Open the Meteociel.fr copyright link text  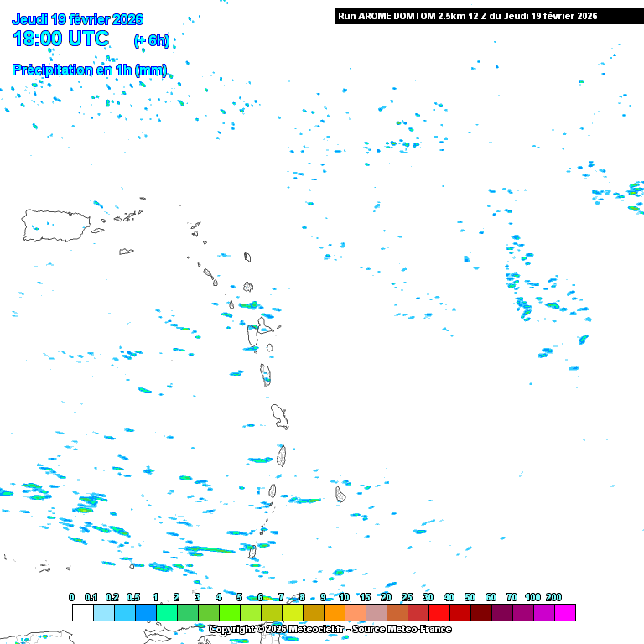[330, 629]
